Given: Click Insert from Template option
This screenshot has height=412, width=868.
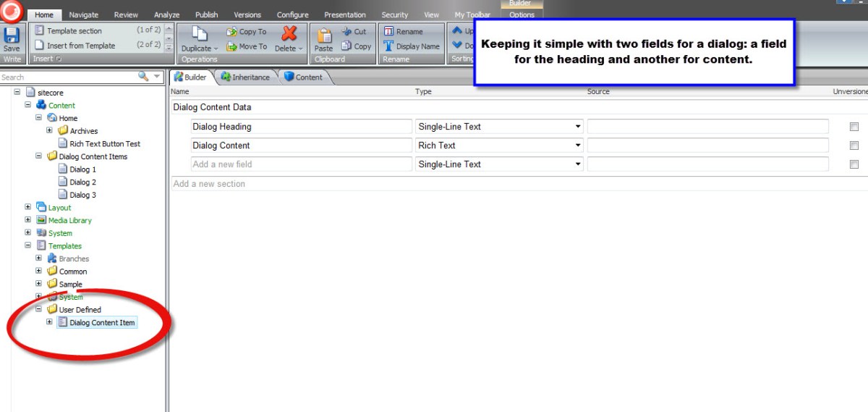Looking at the screenshot, I should pyautogui.click(x=80, y=46).
